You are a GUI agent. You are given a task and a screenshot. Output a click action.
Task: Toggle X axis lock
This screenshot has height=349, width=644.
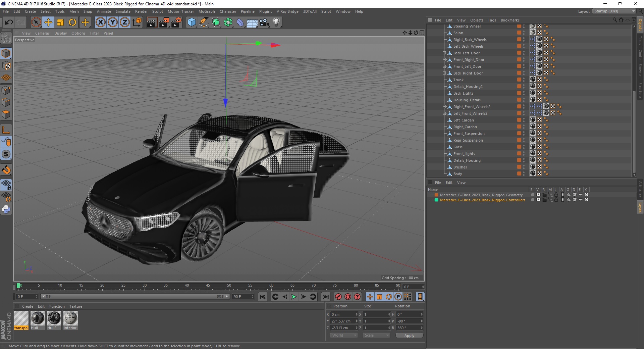pyautogui.click(x=100, y=22)
